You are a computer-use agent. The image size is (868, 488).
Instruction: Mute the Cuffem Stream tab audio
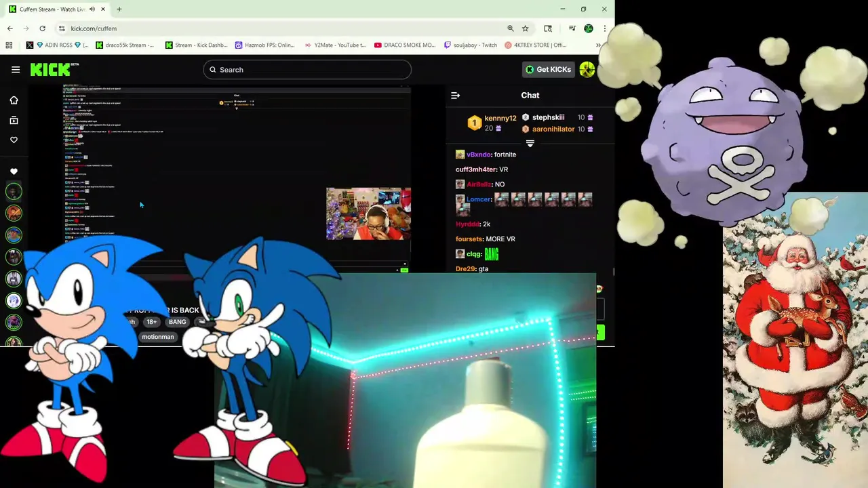point(92,9)
